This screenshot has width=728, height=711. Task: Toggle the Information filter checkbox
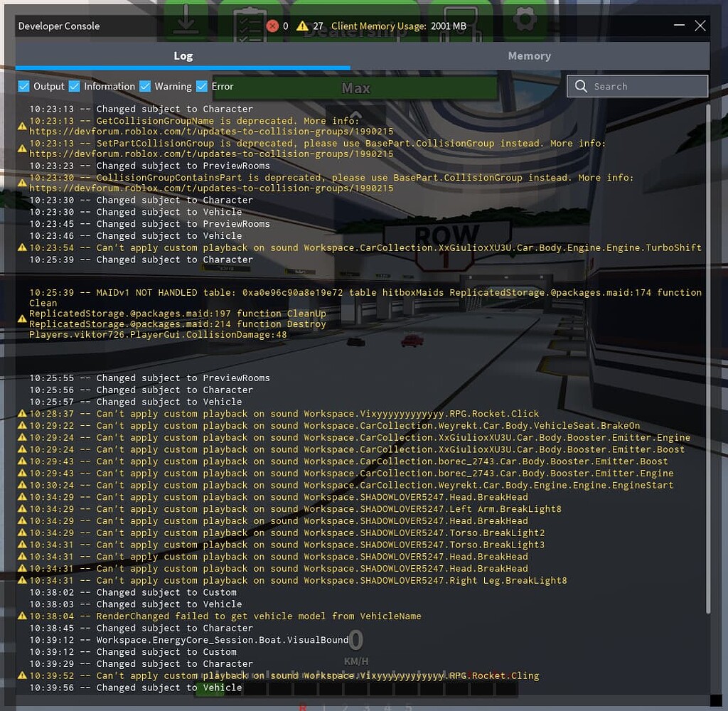pyautogui.click(x=75, y=87)
